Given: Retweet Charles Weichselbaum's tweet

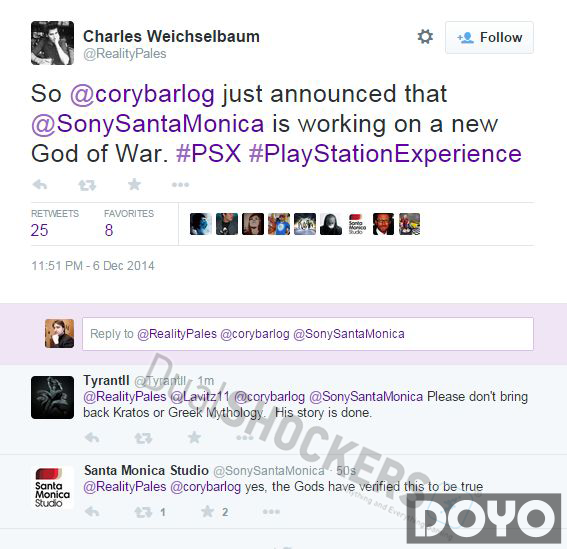Looking at the screenshot, I should tap(87, 185).
